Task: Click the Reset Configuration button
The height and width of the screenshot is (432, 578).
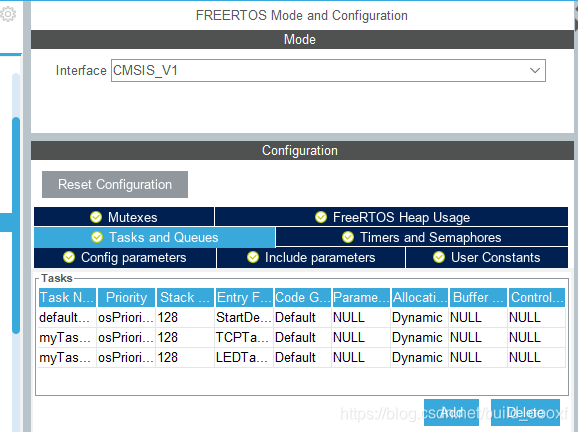Action: pyautogui.click(x=115, y=184)
